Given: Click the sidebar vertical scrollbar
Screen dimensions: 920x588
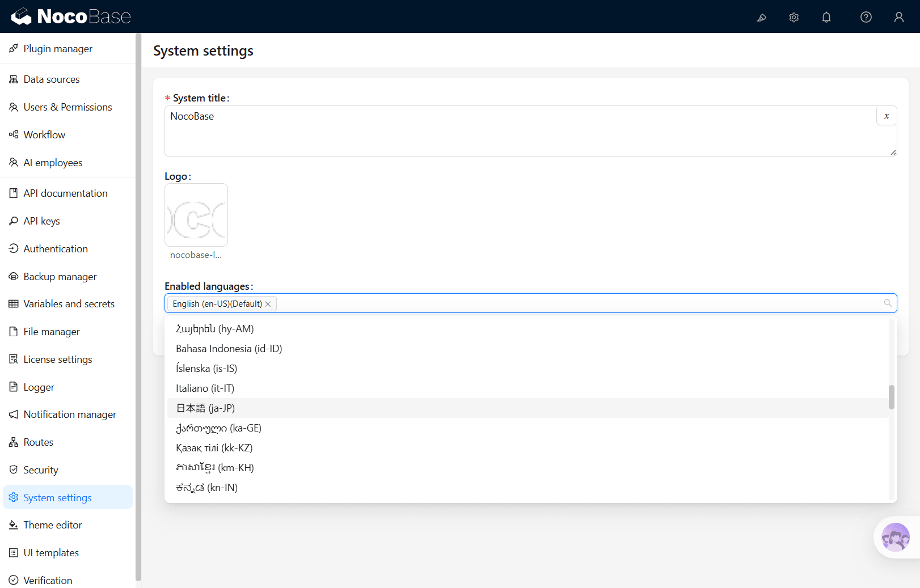Looking at the screenshot, I should tap(138, 307).
